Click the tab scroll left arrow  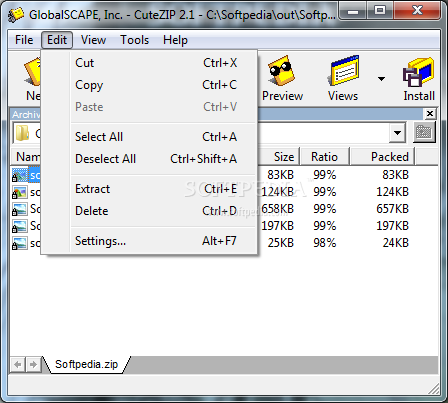18,364
